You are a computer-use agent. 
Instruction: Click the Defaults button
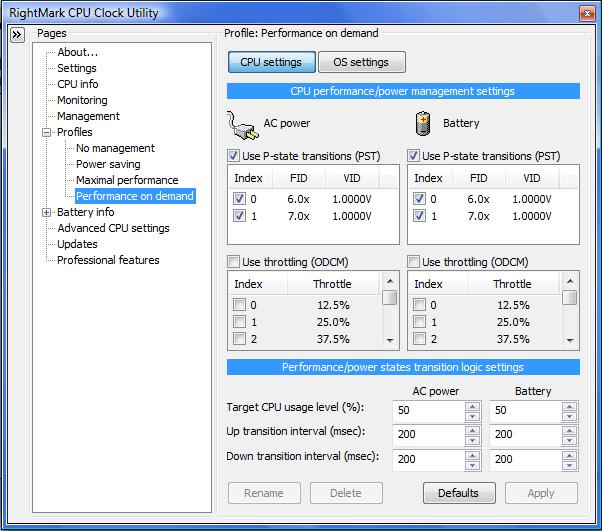click(x=459, y=493)
